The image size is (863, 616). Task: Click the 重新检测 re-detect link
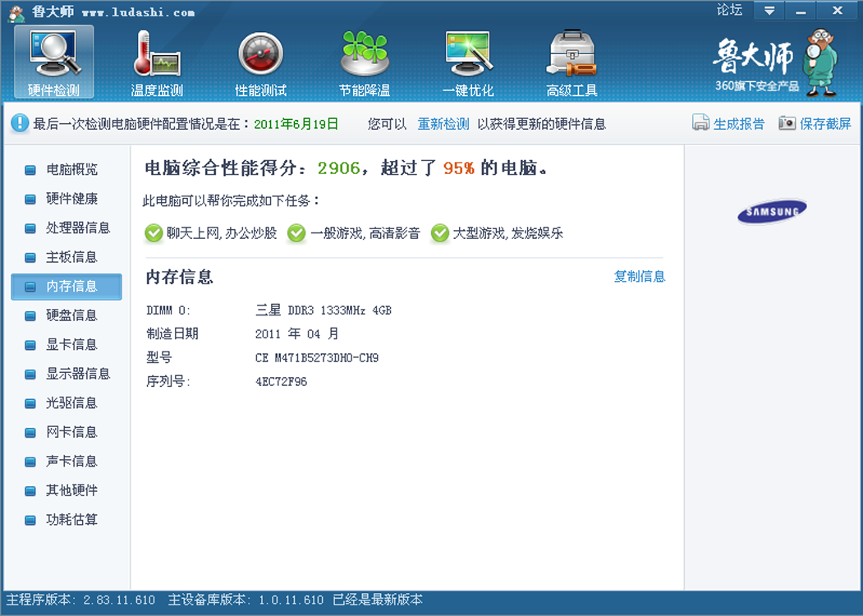(443, 124)
